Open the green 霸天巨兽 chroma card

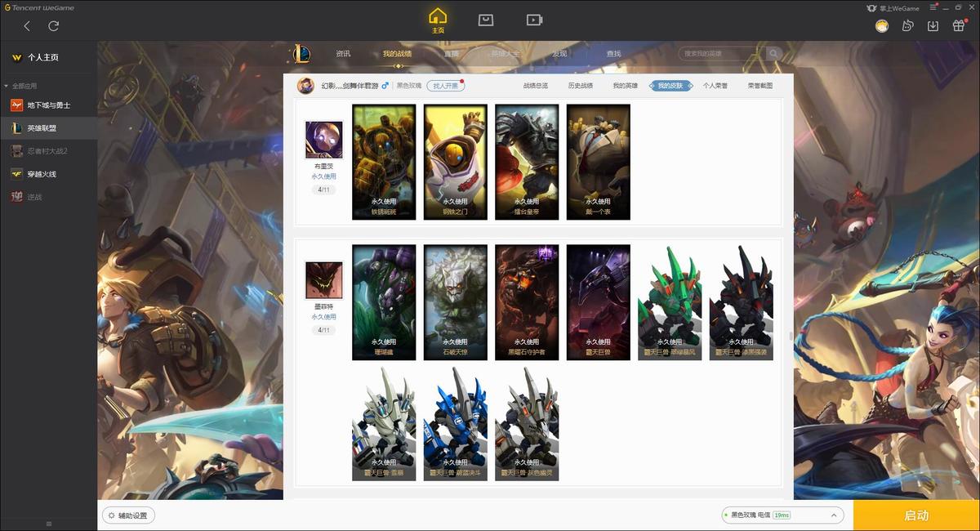[670, 302]
